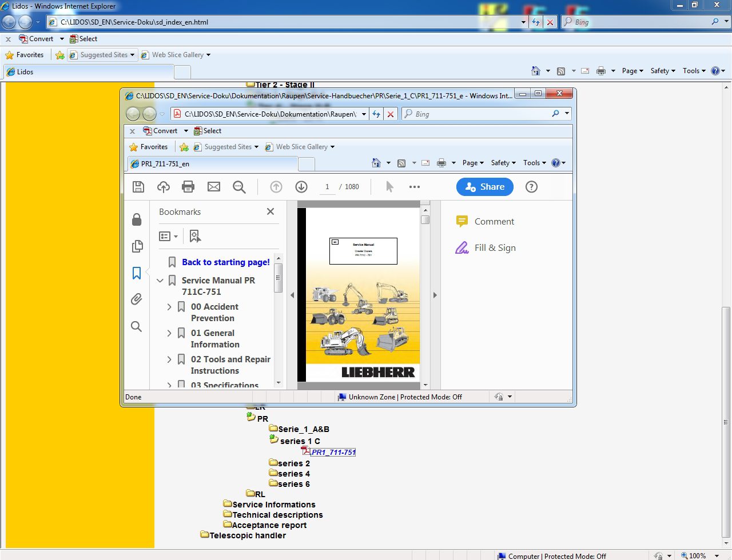Open the Service Informations folder
Image resolution: width=732 pixels, height=560 pixels.
click(x=269, y=505)
